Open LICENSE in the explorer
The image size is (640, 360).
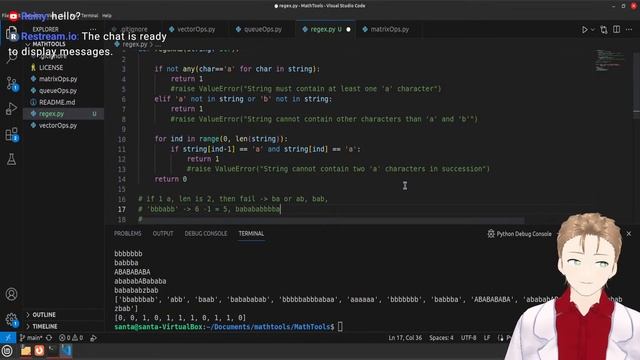coord(51,67)
